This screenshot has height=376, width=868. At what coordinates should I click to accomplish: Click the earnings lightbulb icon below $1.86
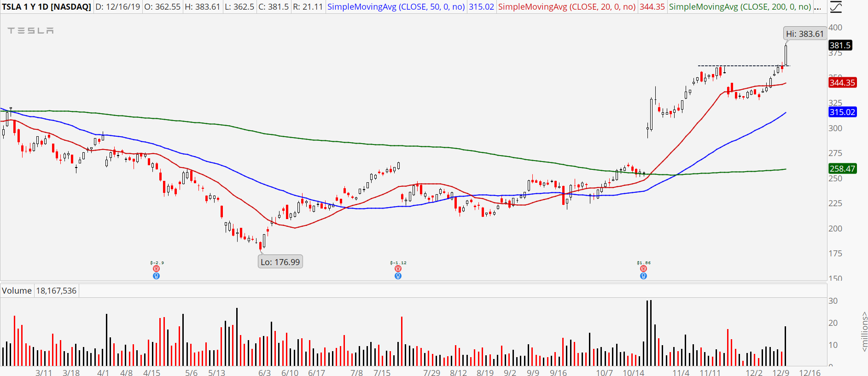coord(643,276)
